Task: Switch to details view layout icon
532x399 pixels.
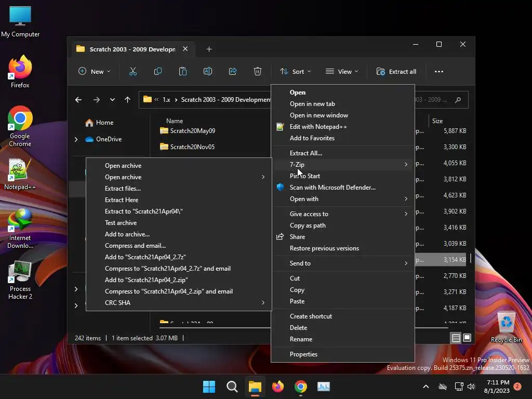Action: point(456,338)
